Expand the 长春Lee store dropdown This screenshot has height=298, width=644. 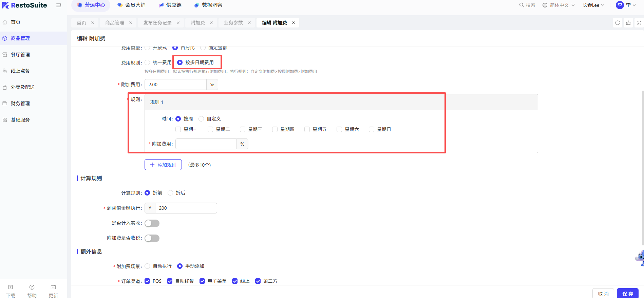(x=593, y=5)
